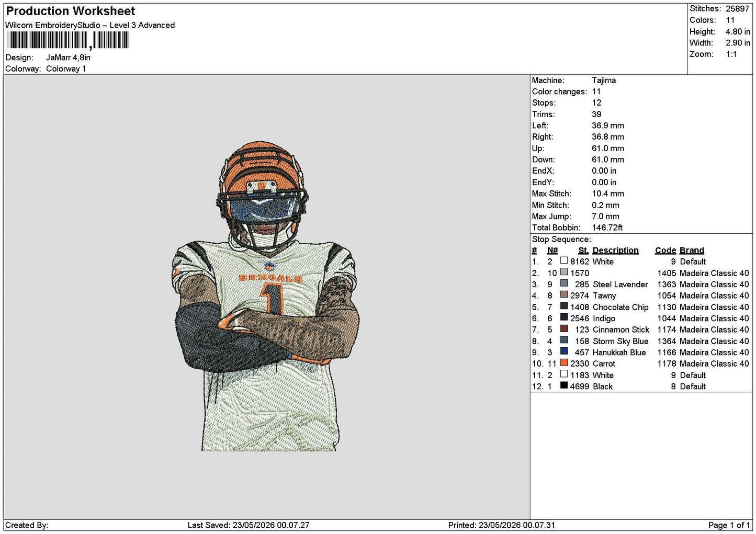Image resolution: width=756 pixels, height=534 pixels.
Task: Click the Colors value '11' in header
Action: (730, 20)
